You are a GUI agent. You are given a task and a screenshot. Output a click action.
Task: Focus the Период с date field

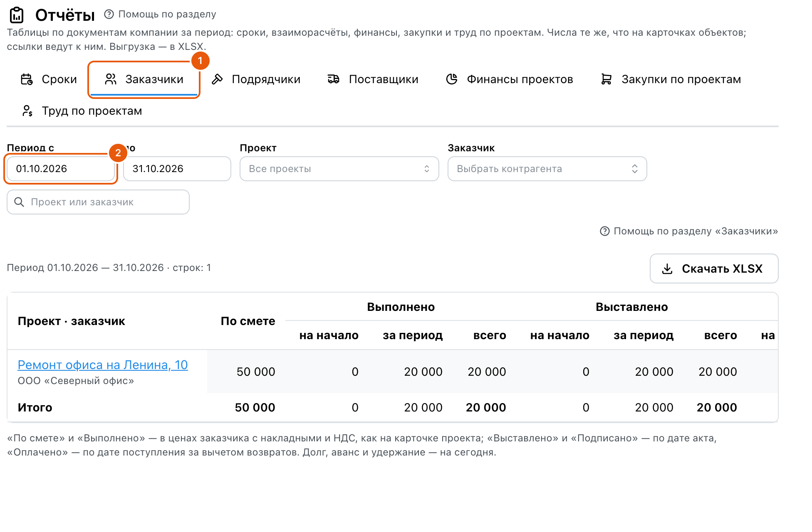pos(61,169)
